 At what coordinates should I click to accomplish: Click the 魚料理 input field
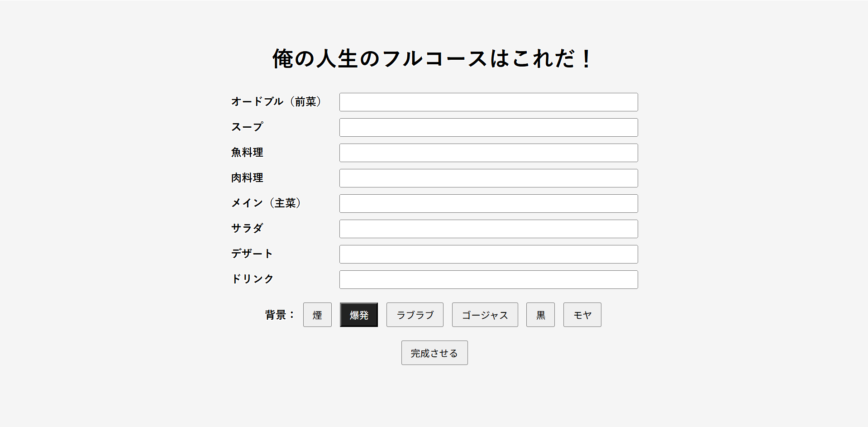[x=488, y=153]
